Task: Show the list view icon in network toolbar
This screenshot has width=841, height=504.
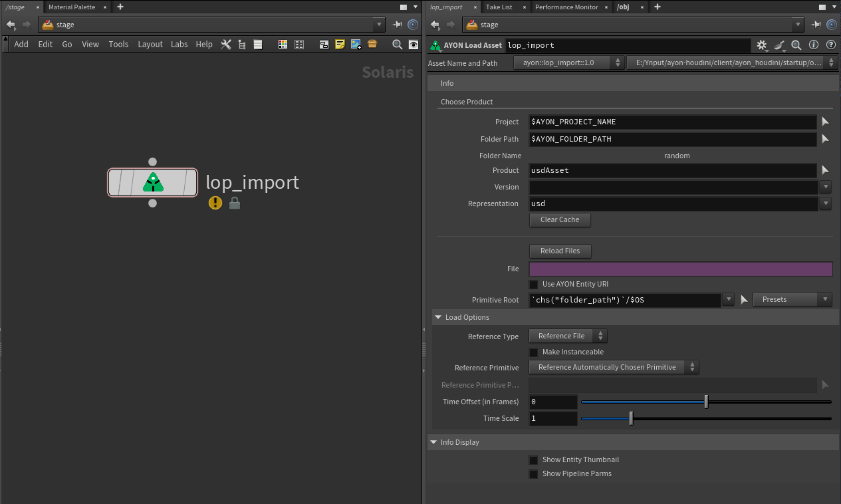Action: coord(258,45)
